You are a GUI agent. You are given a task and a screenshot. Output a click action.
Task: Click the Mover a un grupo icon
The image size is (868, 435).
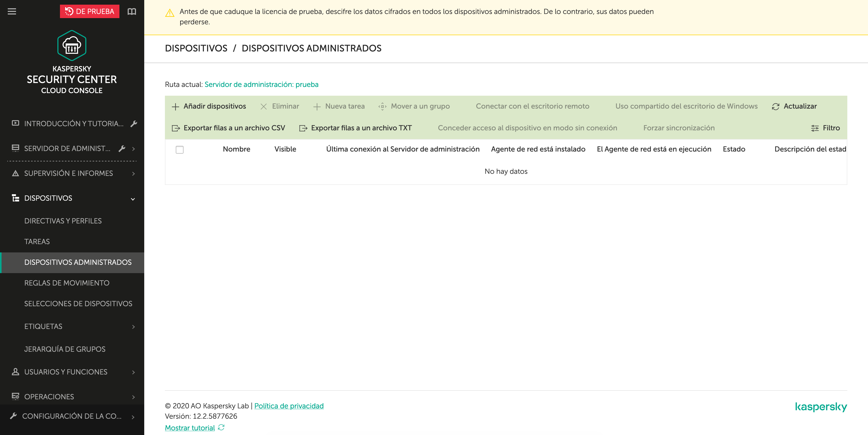[383, 107]
